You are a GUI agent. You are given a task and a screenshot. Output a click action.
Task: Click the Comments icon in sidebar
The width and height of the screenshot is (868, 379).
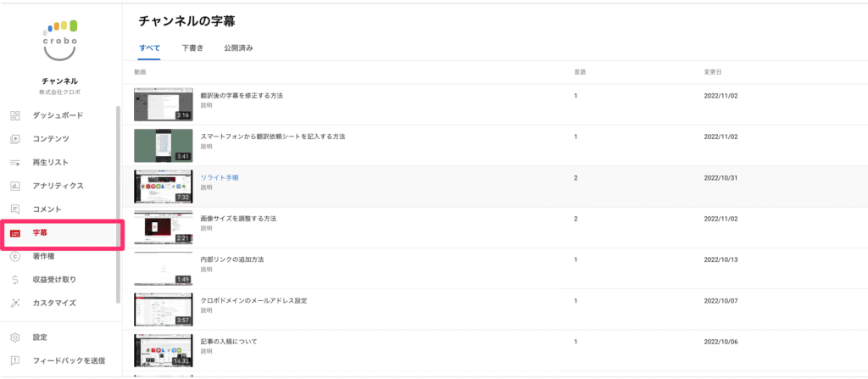(x=14, y=209)
